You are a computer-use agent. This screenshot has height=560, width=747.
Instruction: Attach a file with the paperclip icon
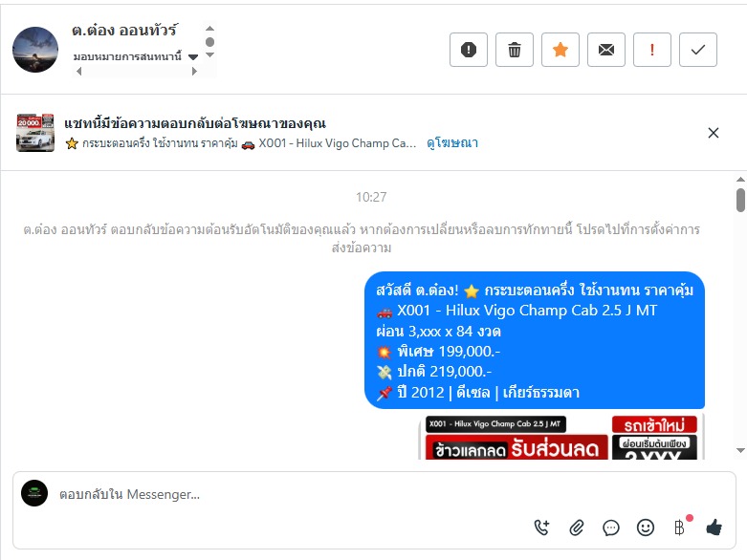(577, 528)
